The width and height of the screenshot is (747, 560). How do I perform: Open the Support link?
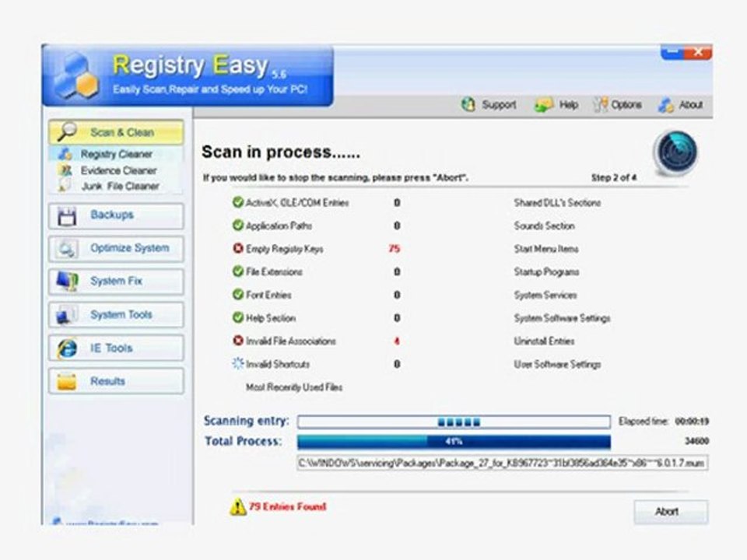(x=499, y=105)
